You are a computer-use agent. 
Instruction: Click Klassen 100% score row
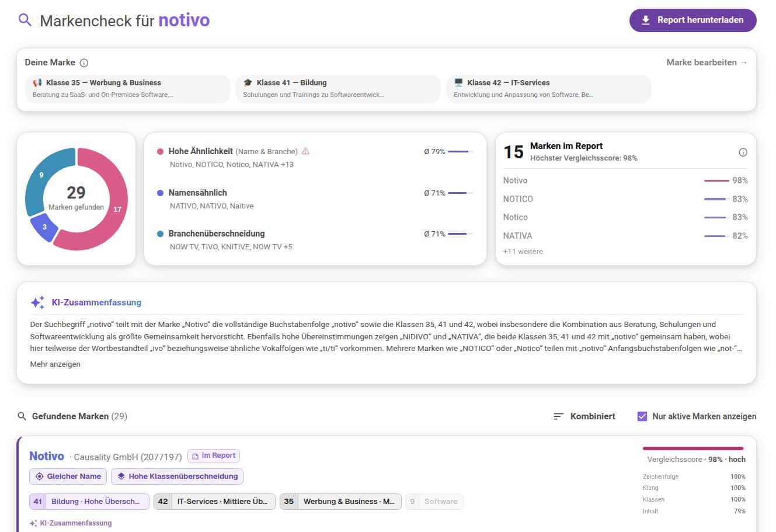694,499
